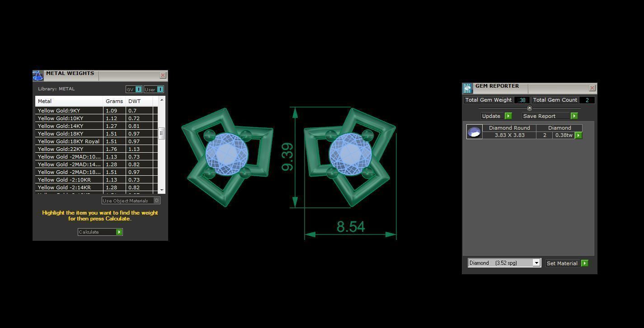644x328 pixels.
Task: Toggle the User library switch
Action: (160, 89)
